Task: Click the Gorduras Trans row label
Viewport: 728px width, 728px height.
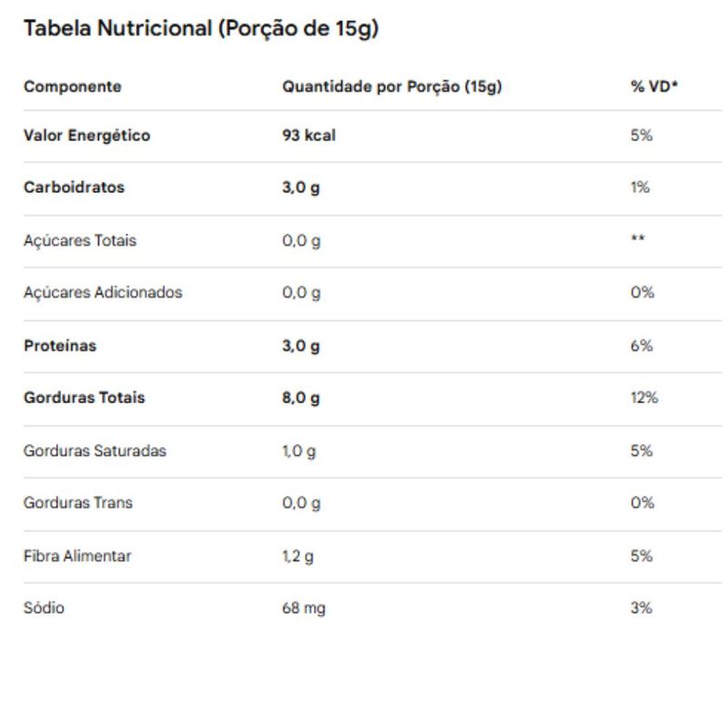Action: tap(78, 503)
